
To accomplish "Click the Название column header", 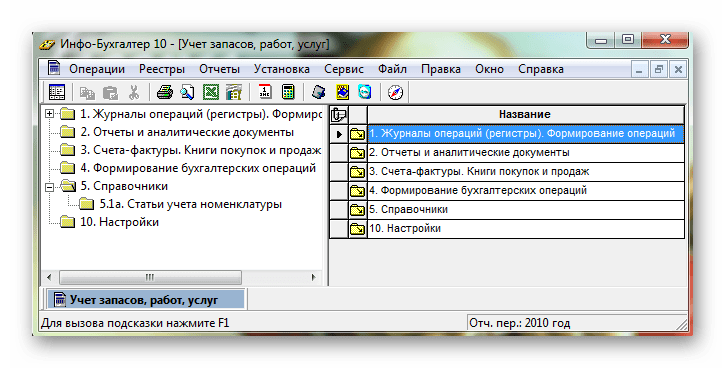I will click(525, 114).
